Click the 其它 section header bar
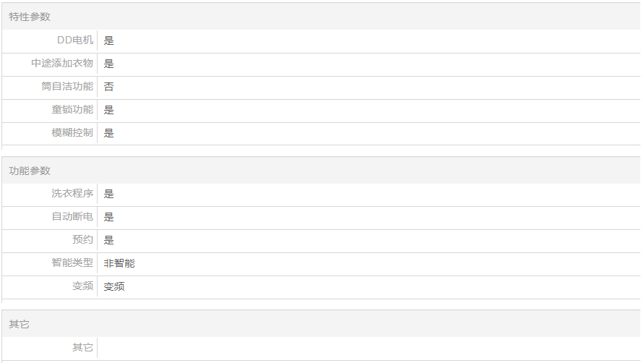Image resolution: width=644 pixels, height=363 pixels. tap(19, 325)
